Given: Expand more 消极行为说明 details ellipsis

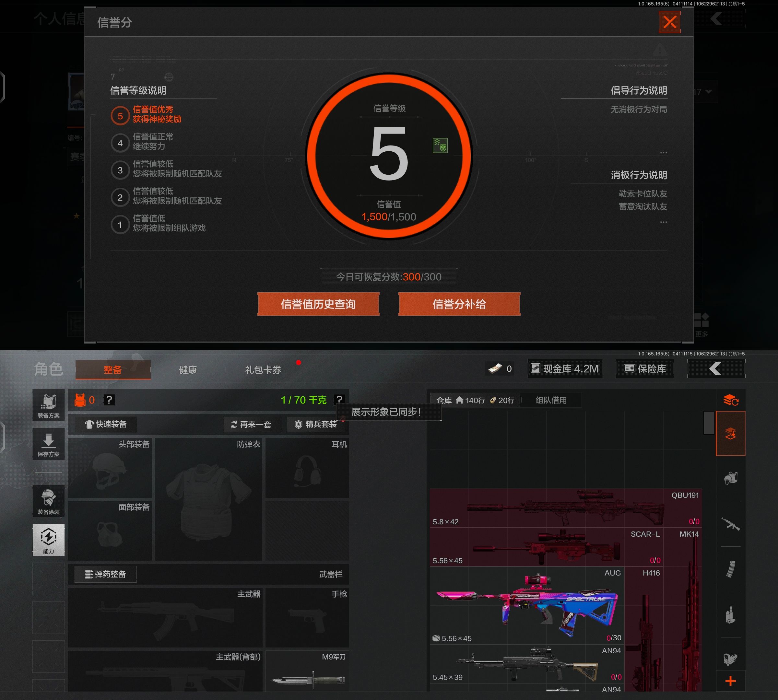Looking at the screenshot, I should pyautogui.click(x=663, y=222).
